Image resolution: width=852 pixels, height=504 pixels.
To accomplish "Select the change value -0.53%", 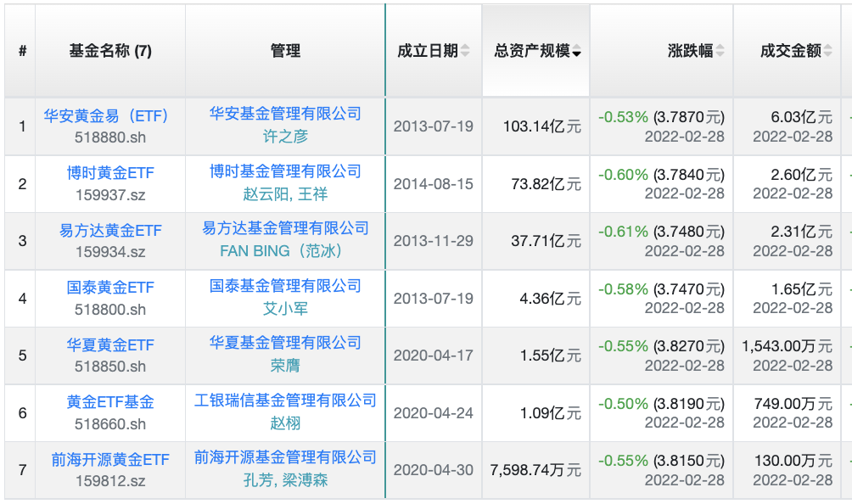I will coord(623,117).
